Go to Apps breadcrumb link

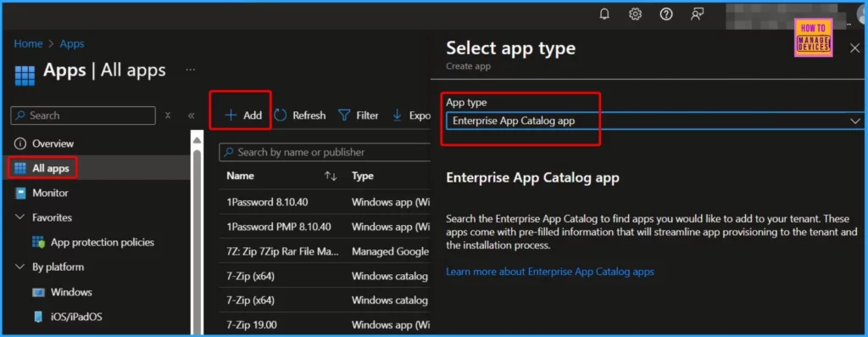click(x=72, y=44)
